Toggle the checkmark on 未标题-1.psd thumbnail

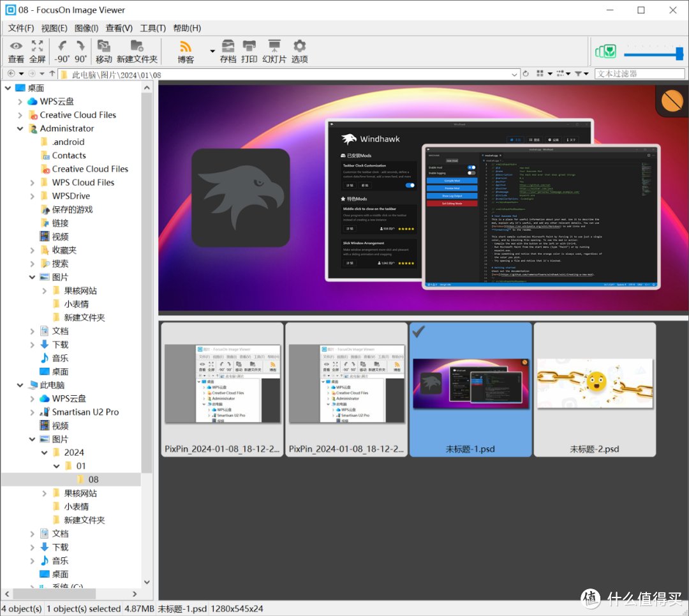click(419, 332)
